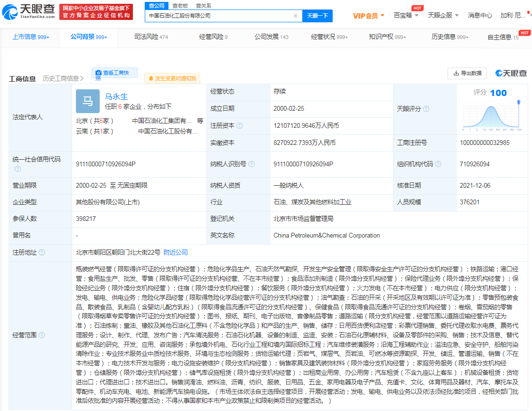
Task: Click the 12107120.9646万人民币 value
Action: point(306,126)
